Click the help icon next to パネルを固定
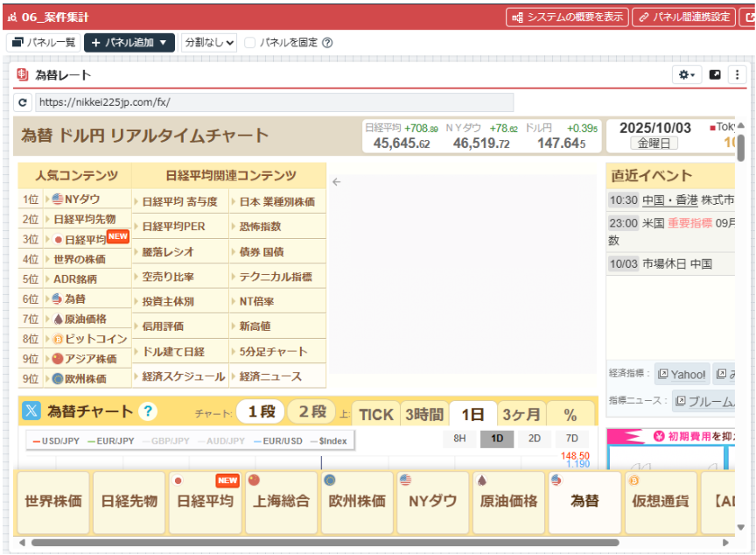756x555 pixels. (x=327, y=42)
